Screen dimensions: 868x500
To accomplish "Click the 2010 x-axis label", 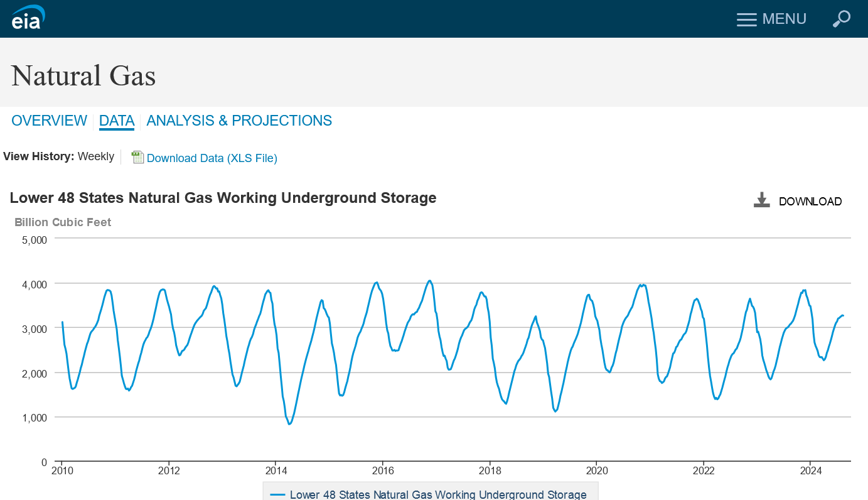I will click(x=62, y=470).
